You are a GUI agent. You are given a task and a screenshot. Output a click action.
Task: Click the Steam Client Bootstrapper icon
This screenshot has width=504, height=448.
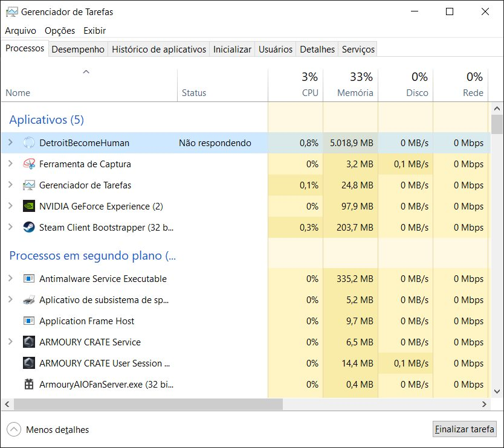click(x=29, y=228)
